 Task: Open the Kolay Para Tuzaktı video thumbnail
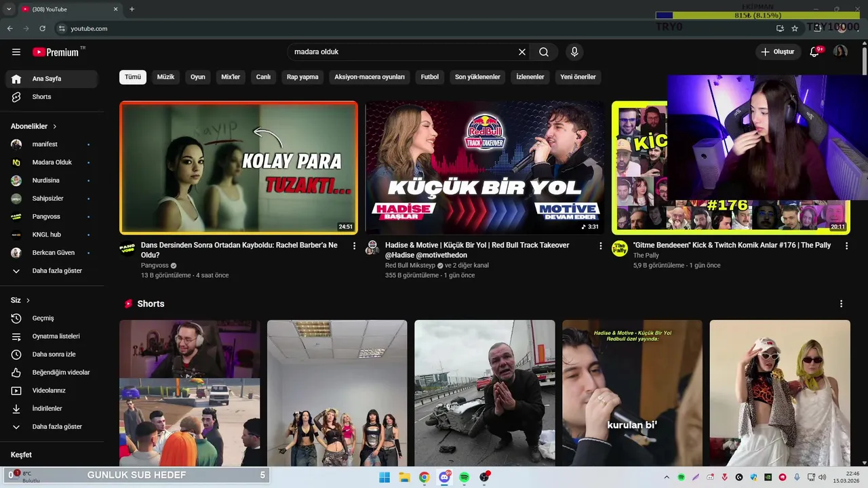pos(239,167)
